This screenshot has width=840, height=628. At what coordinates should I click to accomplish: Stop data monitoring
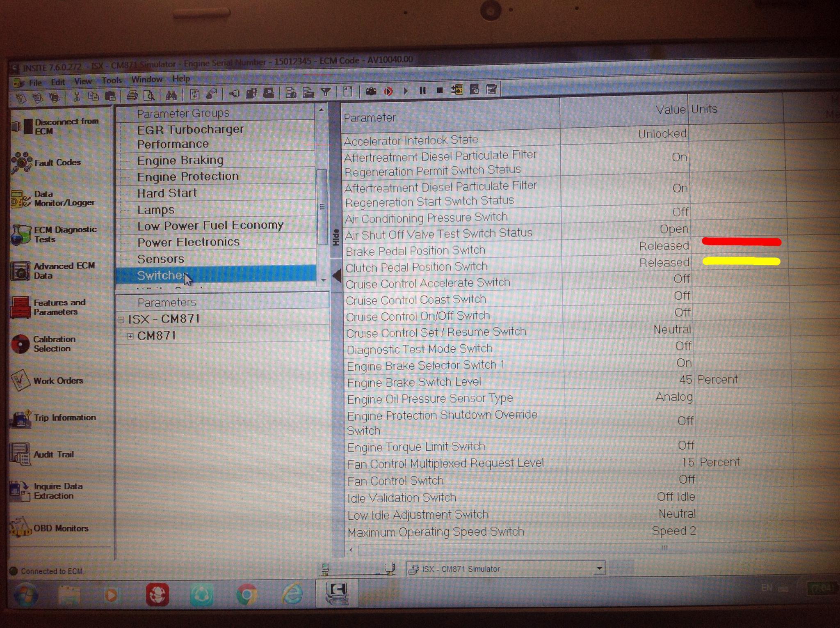440,90
